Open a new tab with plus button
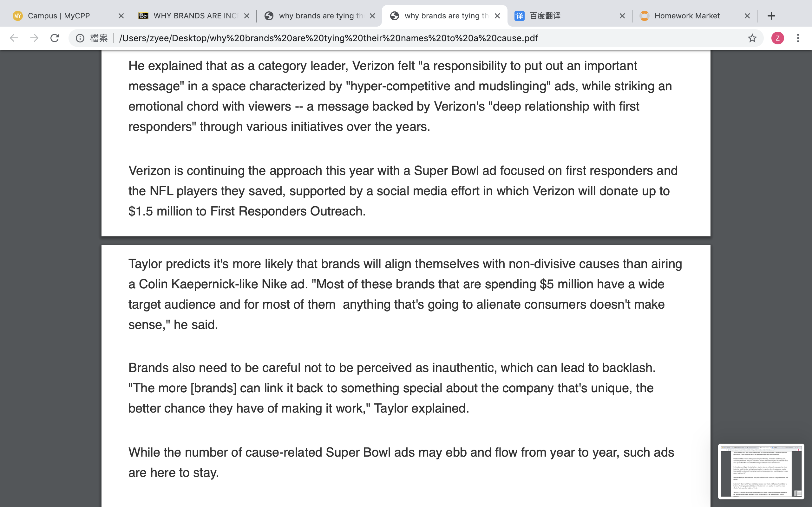 (771, 16)
